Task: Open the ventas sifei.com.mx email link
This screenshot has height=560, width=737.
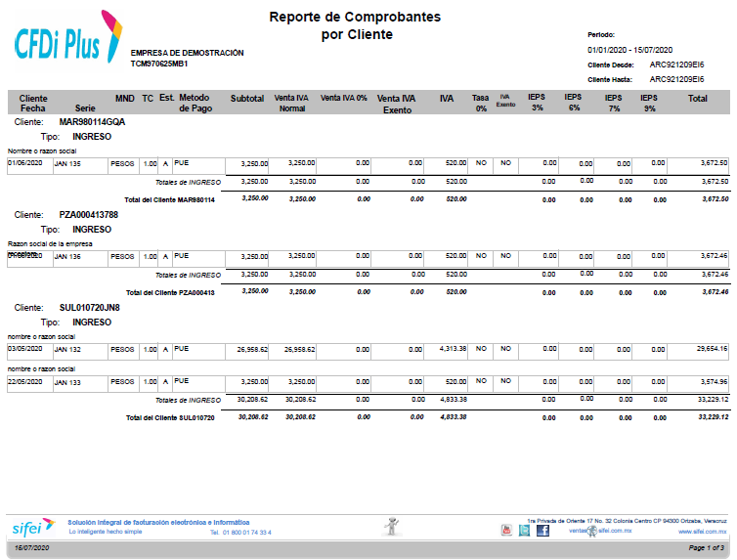Action: [x=600, y=531]
